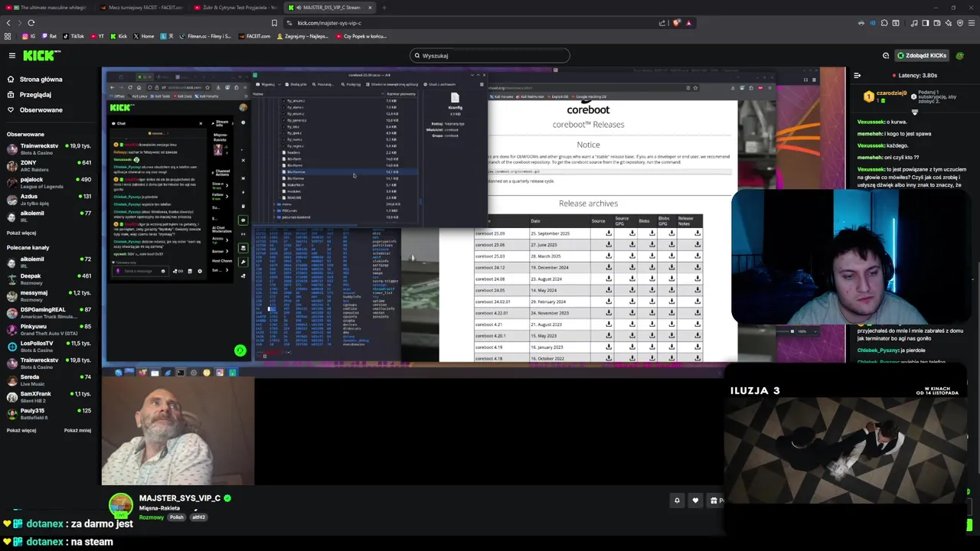The height and width of the screenshot is (551, 980).
Task: Open SamXFrank recommended channel
Action: click(49, 396)
